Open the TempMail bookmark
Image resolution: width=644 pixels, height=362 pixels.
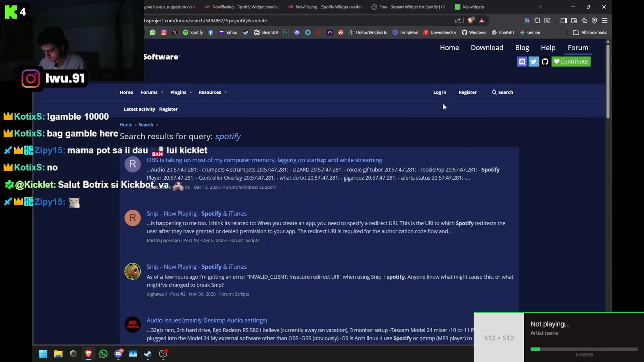pyautogui.click(x=405, y=32)
